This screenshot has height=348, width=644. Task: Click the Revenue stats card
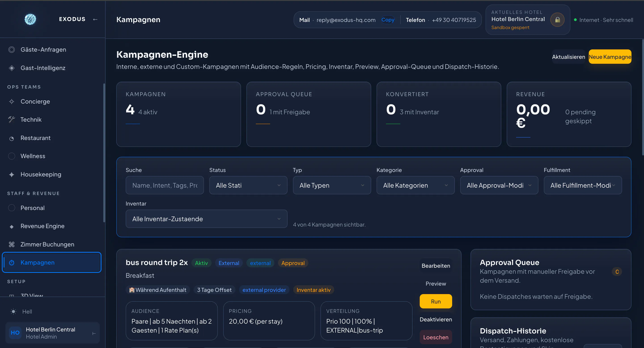(569, 114)
